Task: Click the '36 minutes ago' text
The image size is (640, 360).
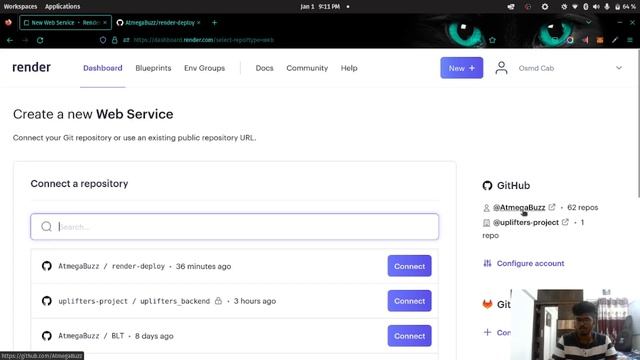Action: pyautogui.click(x=203, y=266)
